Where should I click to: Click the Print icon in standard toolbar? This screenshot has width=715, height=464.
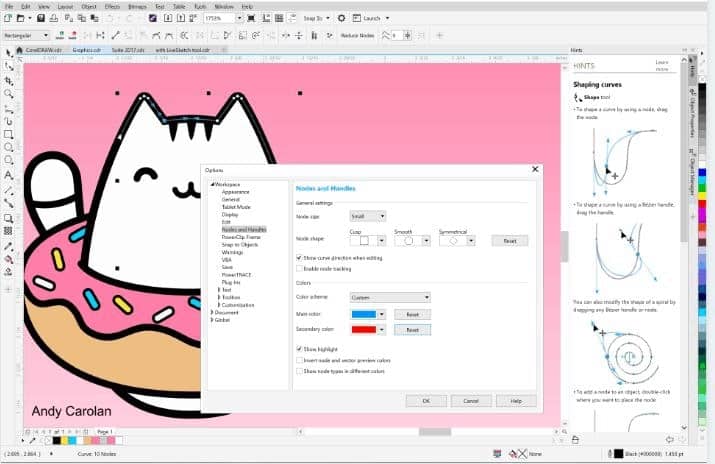coord(54,18)
